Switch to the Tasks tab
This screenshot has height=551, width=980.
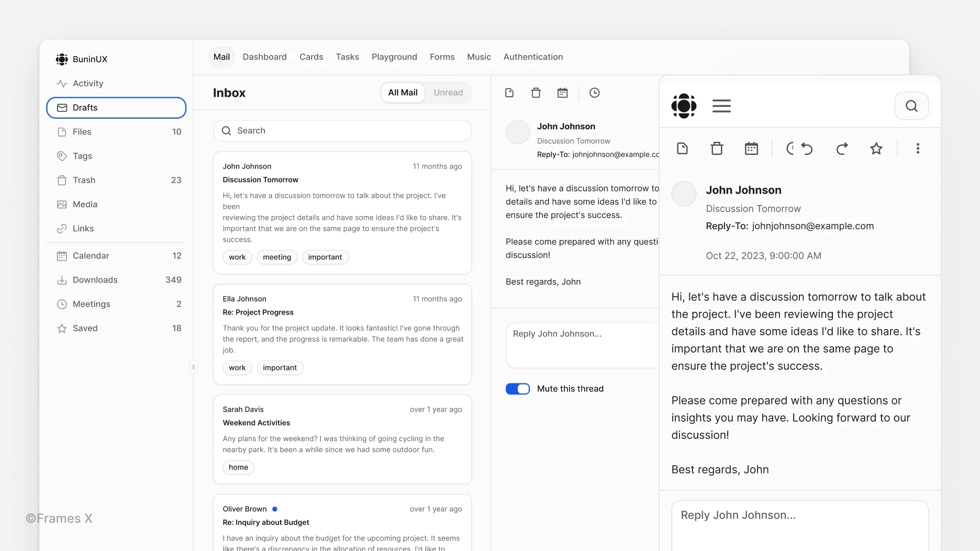click(x=347, y=57)
